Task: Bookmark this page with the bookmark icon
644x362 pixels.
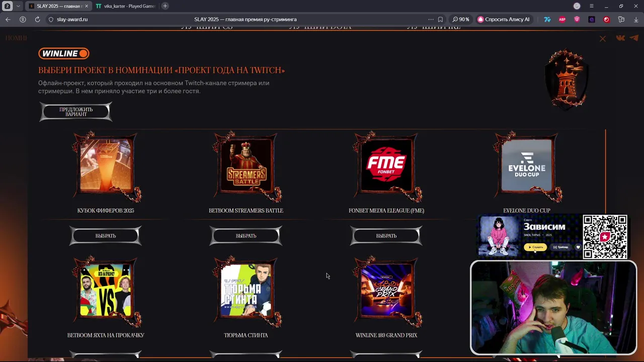Action: (x=440, y=19)
